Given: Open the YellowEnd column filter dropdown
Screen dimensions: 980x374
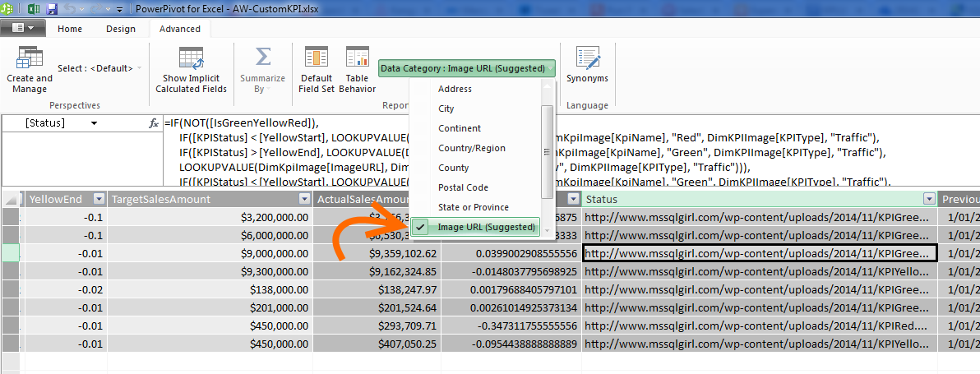Looking at the screenshot, I should (x=99, y=199).
